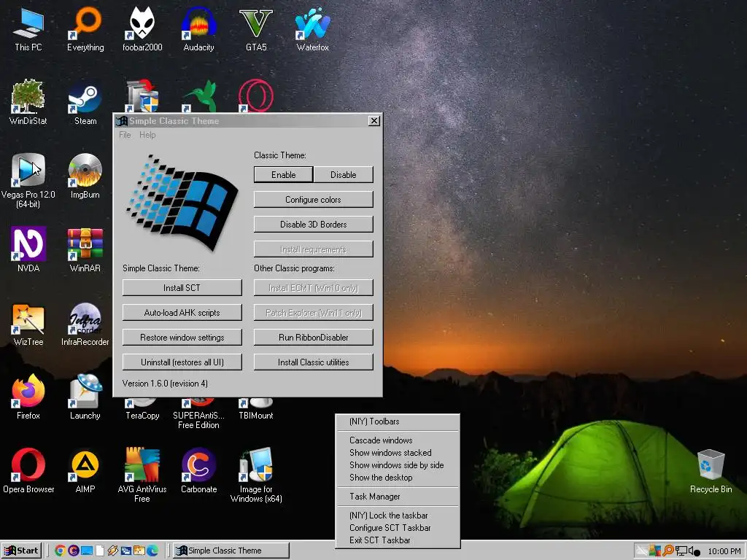
Task: Open the Start menu button
Action: [21, 551]
